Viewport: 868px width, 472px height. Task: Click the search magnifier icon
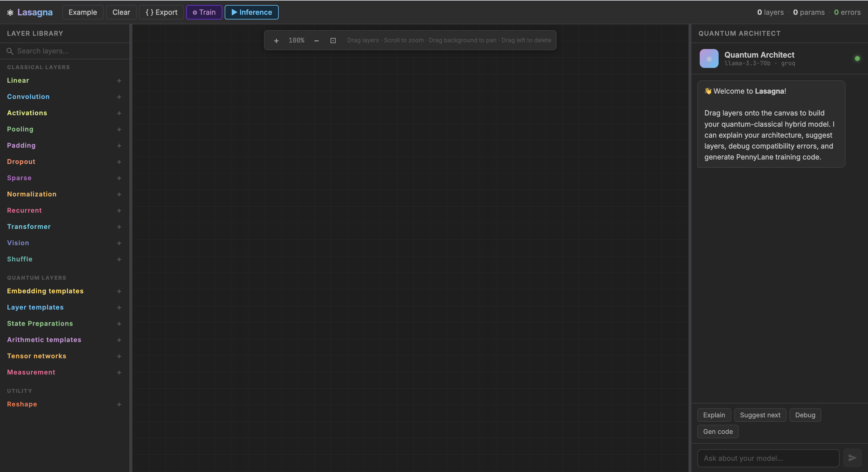[10, 51]
